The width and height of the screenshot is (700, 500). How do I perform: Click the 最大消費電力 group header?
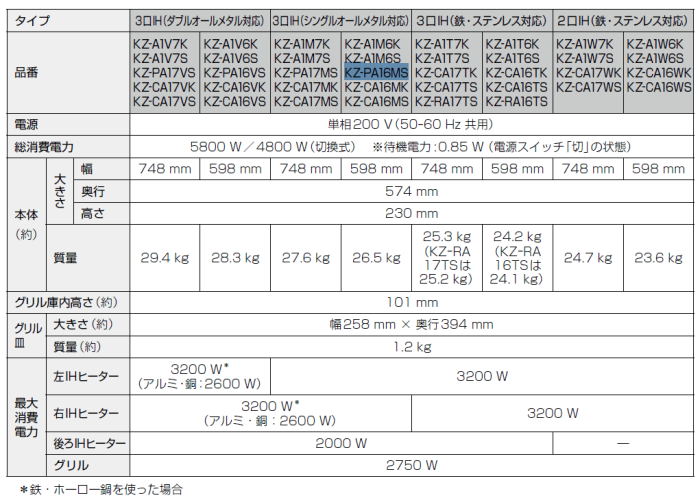pyautogui.click(x=26, y=417)
